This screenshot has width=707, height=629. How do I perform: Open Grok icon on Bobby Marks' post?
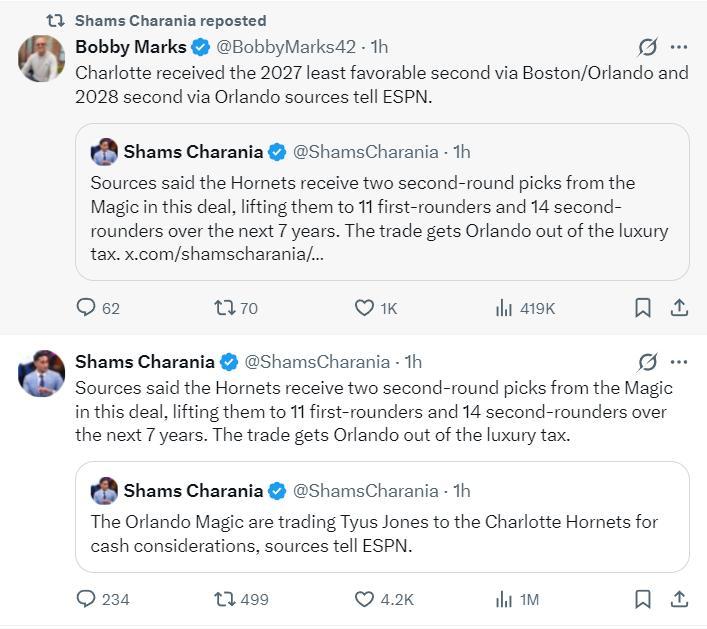tap(648, 47)
